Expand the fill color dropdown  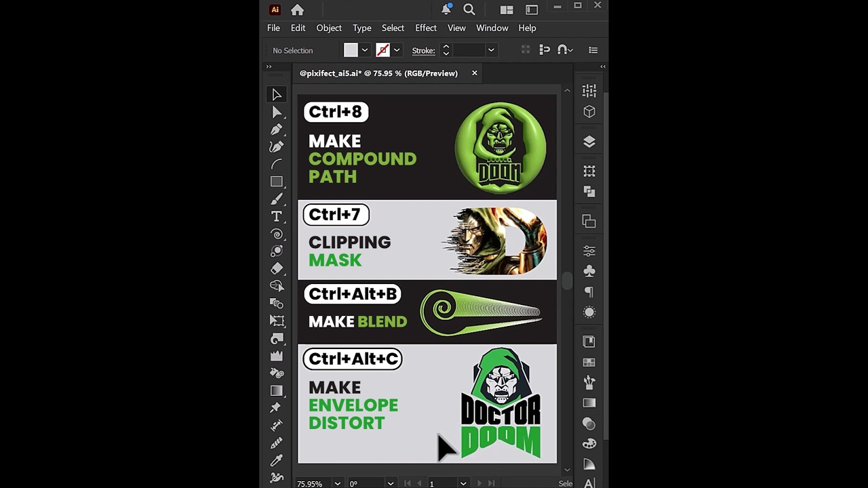pos(364,50)
